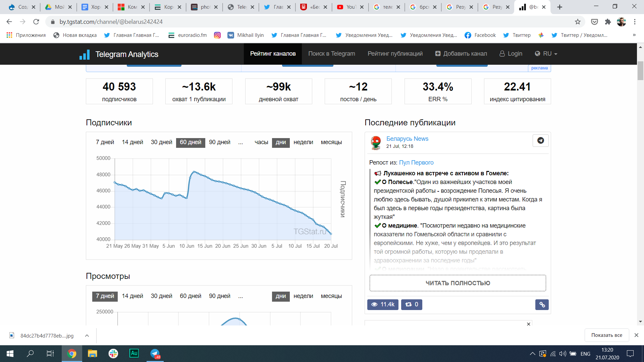
Task: Click ЧИТАТЬ ПОЛНОСТЬЮ button on post
Action: 459,283
